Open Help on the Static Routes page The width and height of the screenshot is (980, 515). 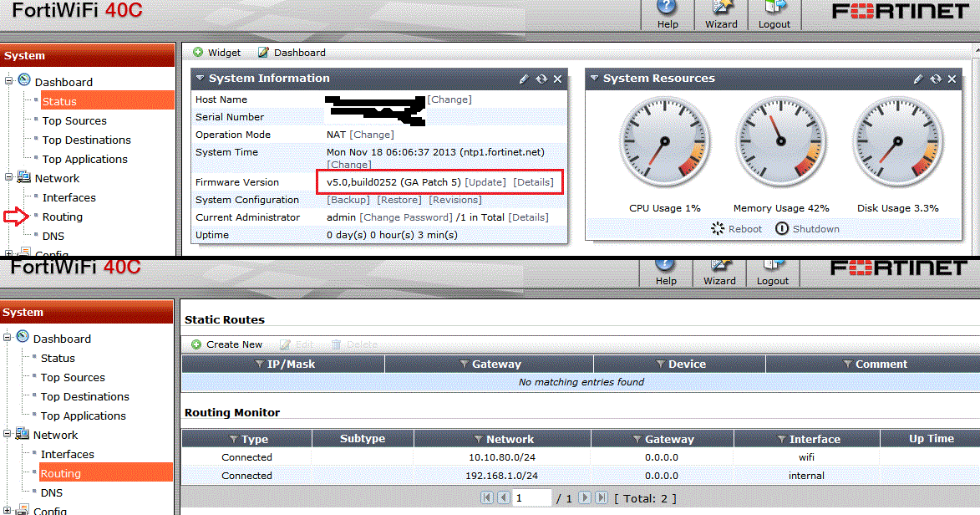point(666,273)
